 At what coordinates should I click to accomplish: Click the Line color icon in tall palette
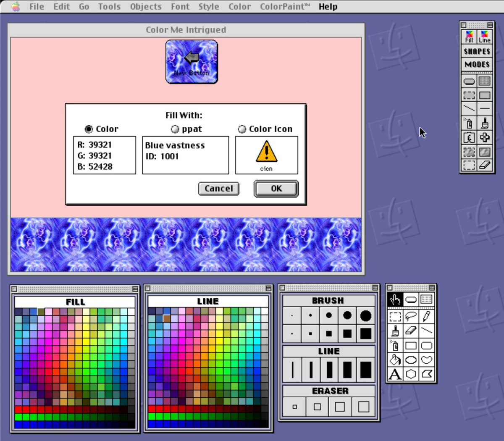click(x=485, y=37)
